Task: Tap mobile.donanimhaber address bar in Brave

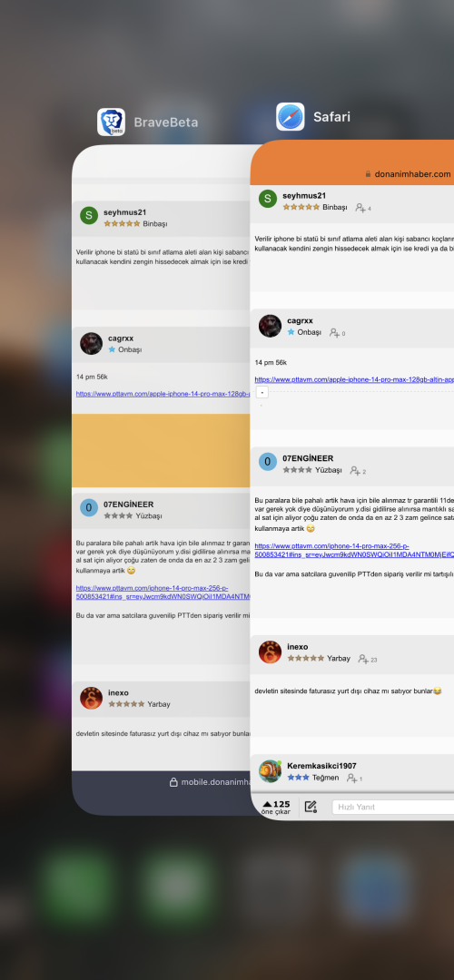Action: (x=210, y=782)
